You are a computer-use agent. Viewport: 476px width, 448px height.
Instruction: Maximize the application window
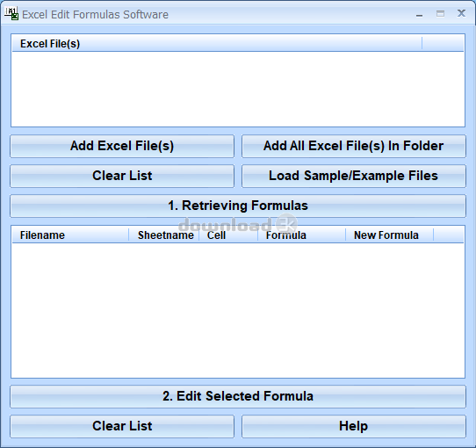tap(441, 14)
